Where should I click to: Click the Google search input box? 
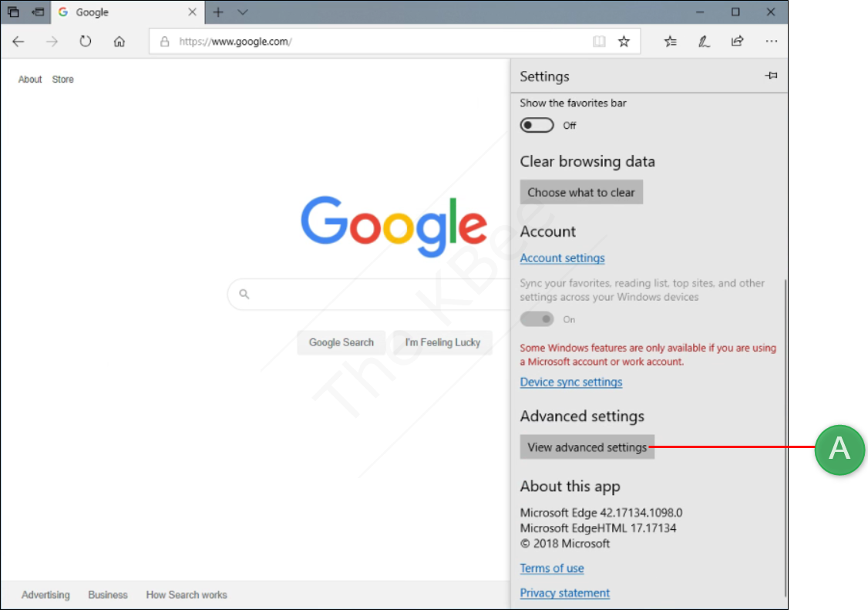(x=368, y=294)
